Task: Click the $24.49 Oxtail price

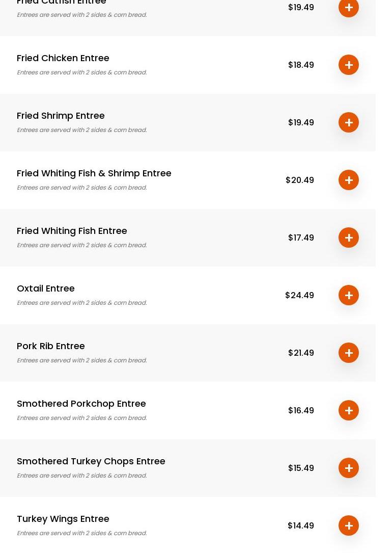Action: [299, 295]
